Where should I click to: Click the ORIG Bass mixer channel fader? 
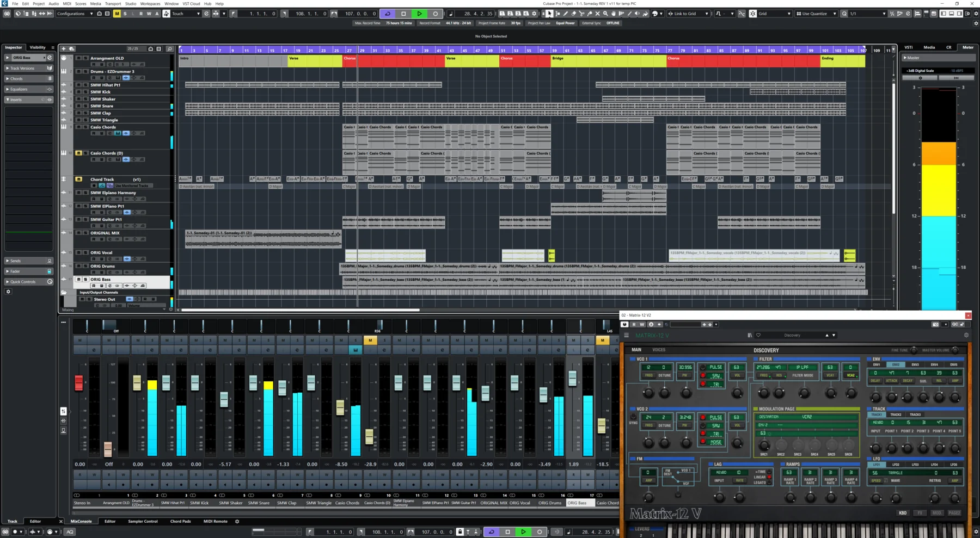(572, 378)
